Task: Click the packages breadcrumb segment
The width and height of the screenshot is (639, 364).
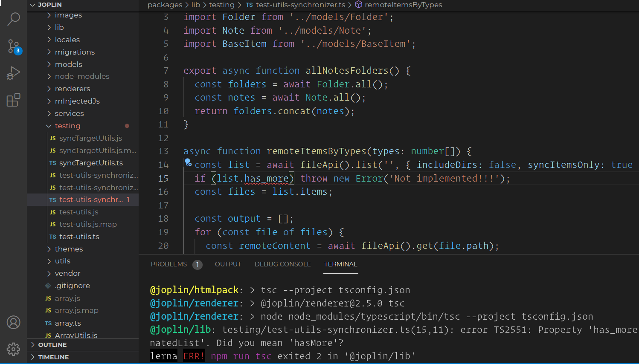Action: click(165, 5)
